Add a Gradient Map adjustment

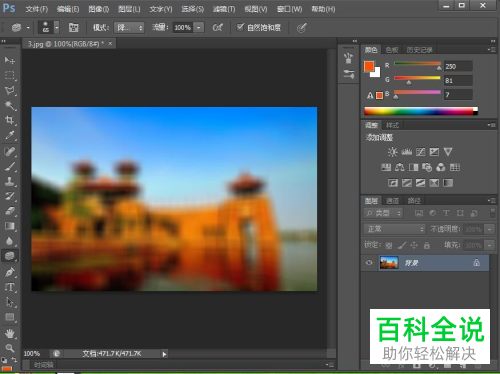point(448,183)
